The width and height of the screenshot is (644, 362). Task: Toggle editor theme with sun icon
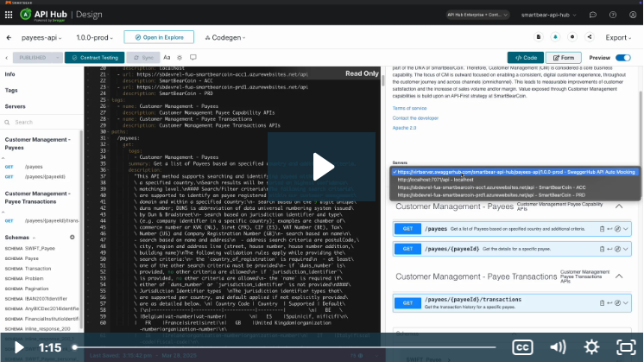[180, 58]
